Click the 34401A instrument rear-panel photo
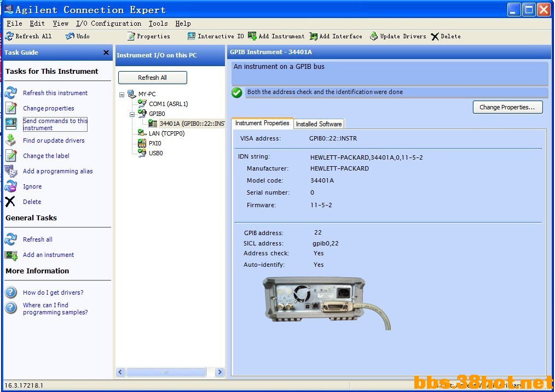This screenshot has width=555, height=392. 326,303
